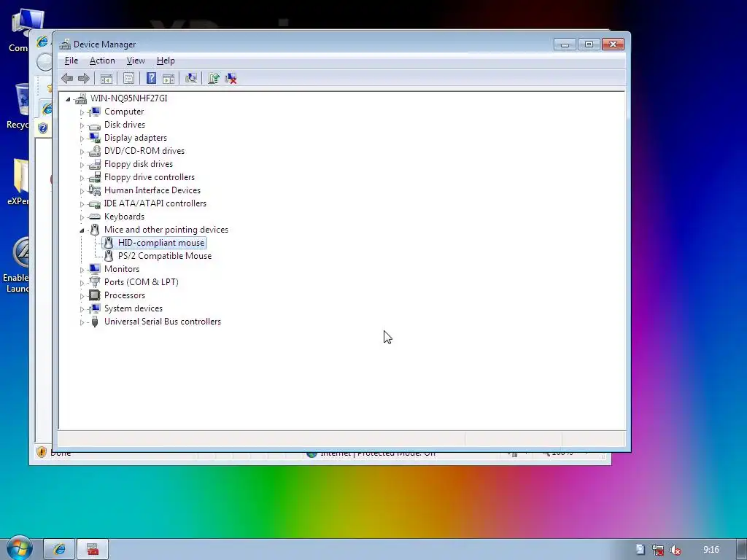Select the Monitors icon
This screenshot has height=560, width=747.
[x=94, y=269]
